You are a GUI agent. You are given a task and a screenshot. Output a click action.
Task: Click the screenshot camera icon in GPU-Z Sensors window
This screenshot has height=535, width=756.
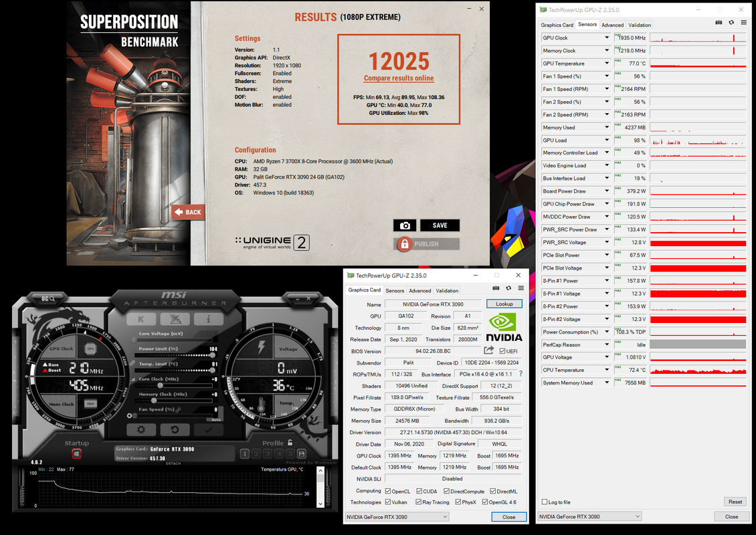point(719,22)
